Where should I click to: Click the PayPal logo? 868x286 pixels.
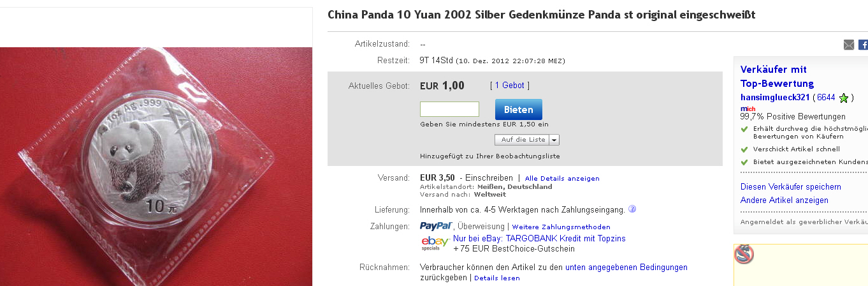[436, 226]
